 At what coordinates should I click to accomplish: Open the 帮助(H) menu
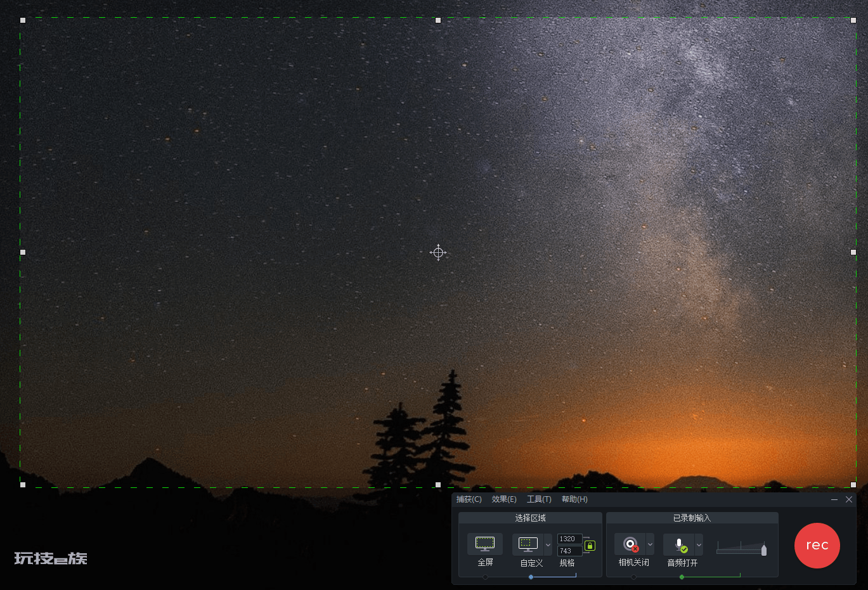point(574,499)
